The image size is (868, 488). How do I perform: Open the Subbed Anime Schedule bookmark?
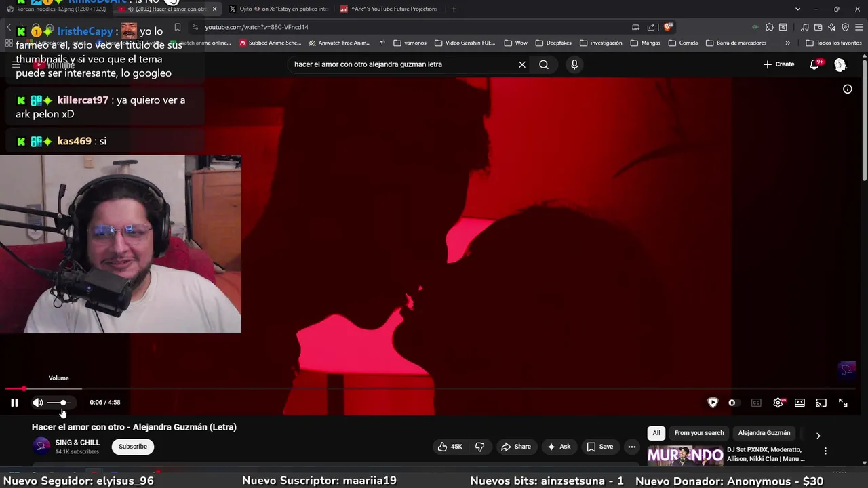click(270, 43)
